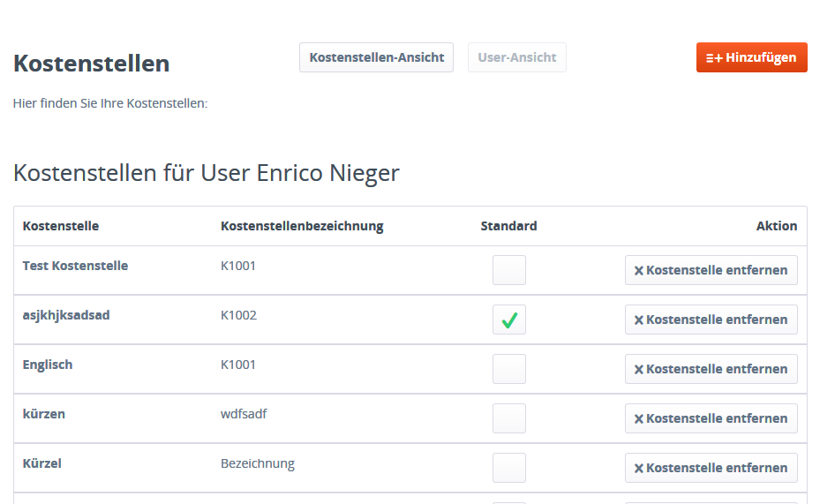Viewport: 835px width, 504px height.
Task: Remove the asjkhjksadsad cost center
Action: [x=711, y=320]
